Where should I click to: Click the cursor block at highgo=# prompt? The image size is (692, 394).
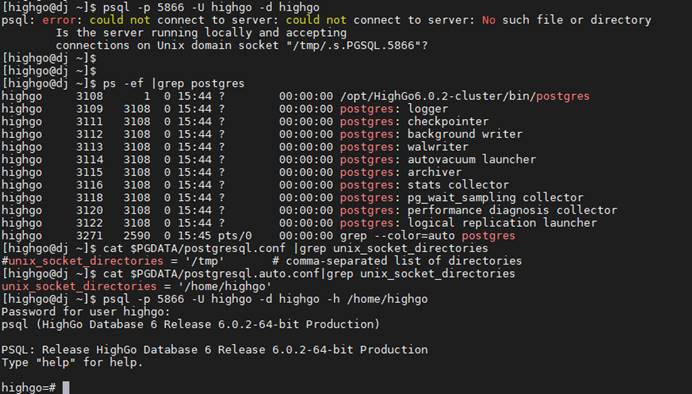(x=65, y=387)
